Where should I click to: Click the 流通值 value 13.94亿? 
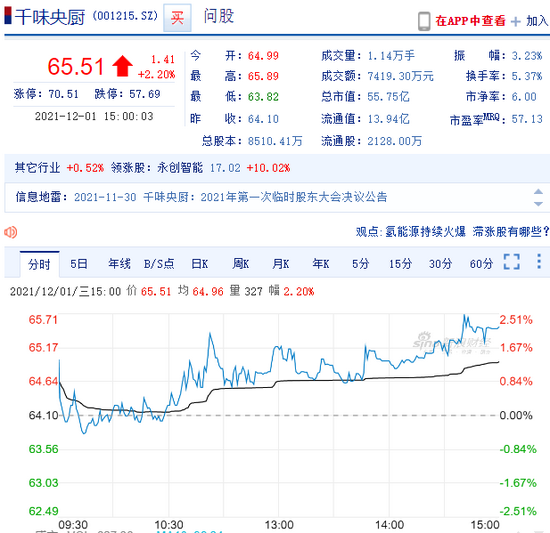[388, 119]
